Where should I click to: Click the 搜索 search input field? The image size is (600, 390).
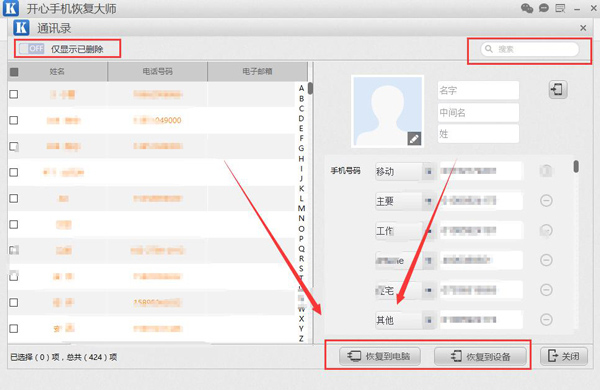(x=530, y=49)
